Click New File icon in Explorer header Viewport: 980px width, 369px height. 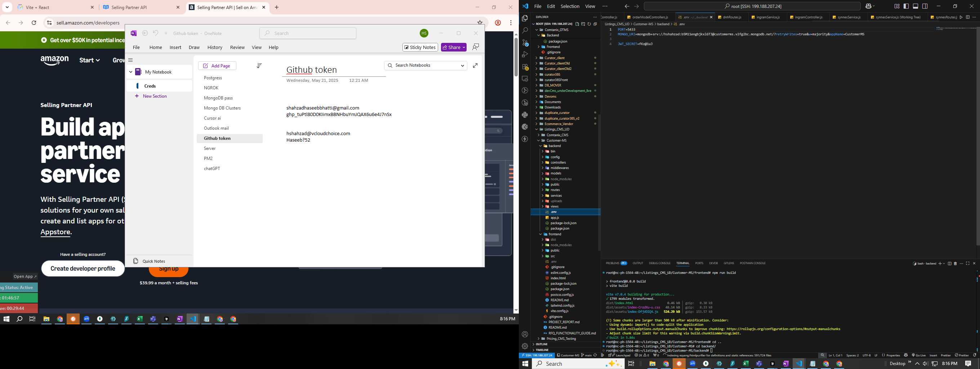[577, 24]
